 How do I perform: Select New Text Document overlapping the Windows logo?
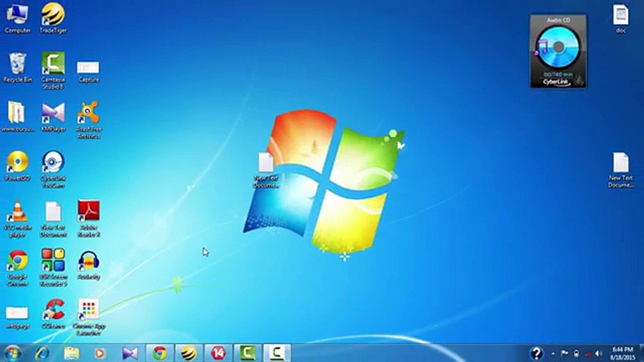coord(266,170)
